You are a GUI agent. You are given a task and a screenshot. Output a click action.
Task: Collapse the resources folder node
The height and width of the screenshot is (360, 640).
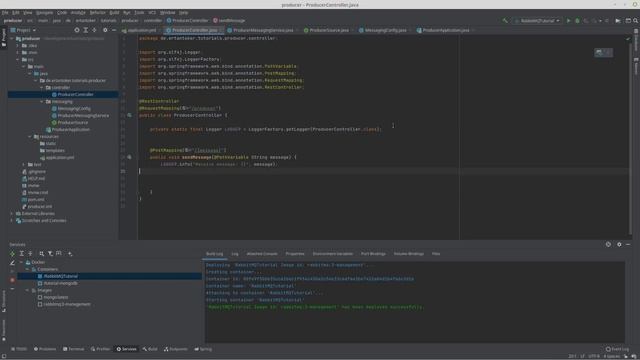pyautogui.click(x=30, y=137)
